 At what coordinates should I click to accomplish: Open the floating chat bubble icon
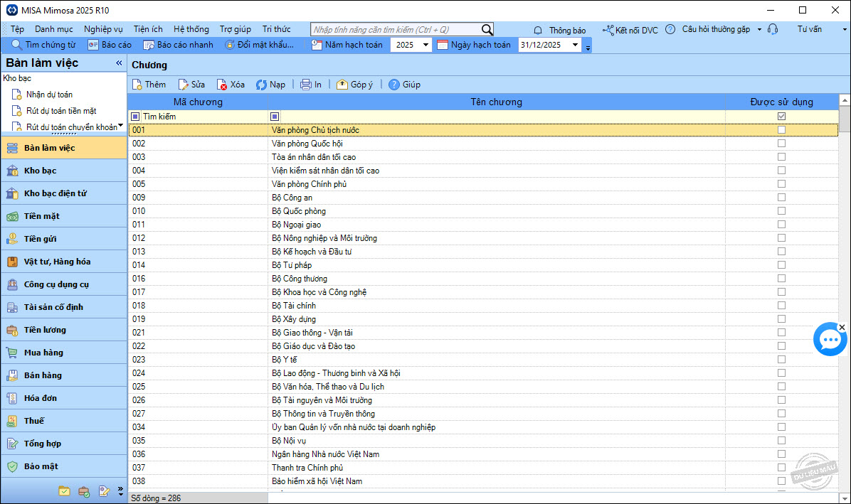pos(830,341)
